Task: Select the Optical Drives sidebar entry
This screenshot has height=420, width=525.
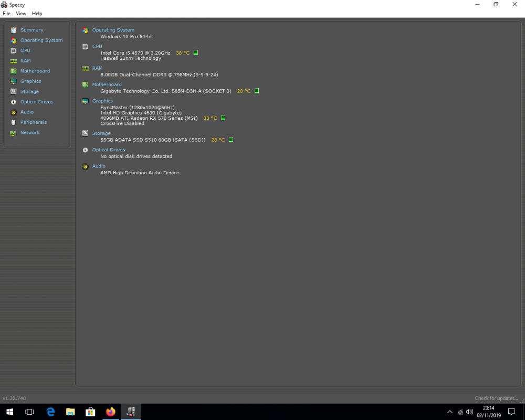Action: [37, 102]
